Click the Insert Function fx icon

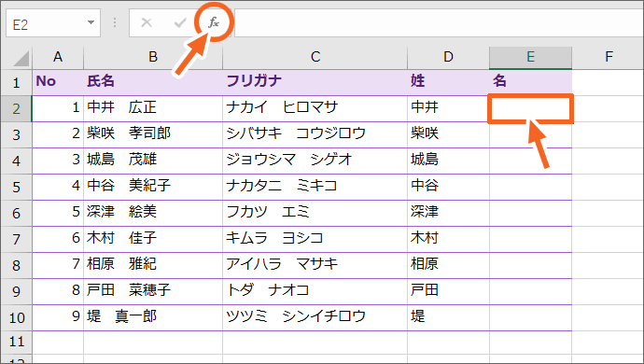coord(214,22)
